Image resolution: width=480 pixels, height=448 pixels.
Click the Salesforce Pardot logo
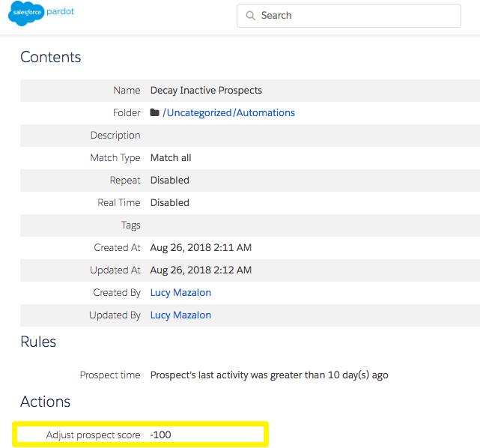click(x=41, y=13)
